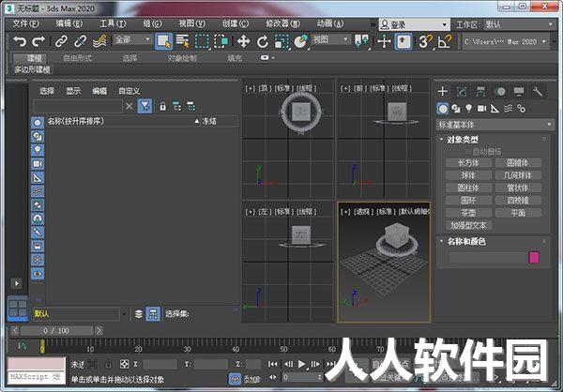The image size is (563, 392).
Task: Switch to the 对象绘制 ribbon tab
Action: coord(182,58)
